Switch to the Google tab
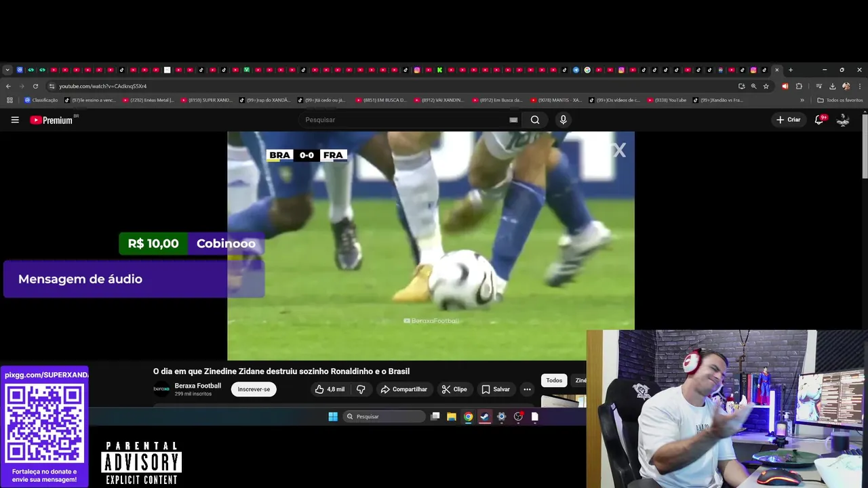 point(587,70)
